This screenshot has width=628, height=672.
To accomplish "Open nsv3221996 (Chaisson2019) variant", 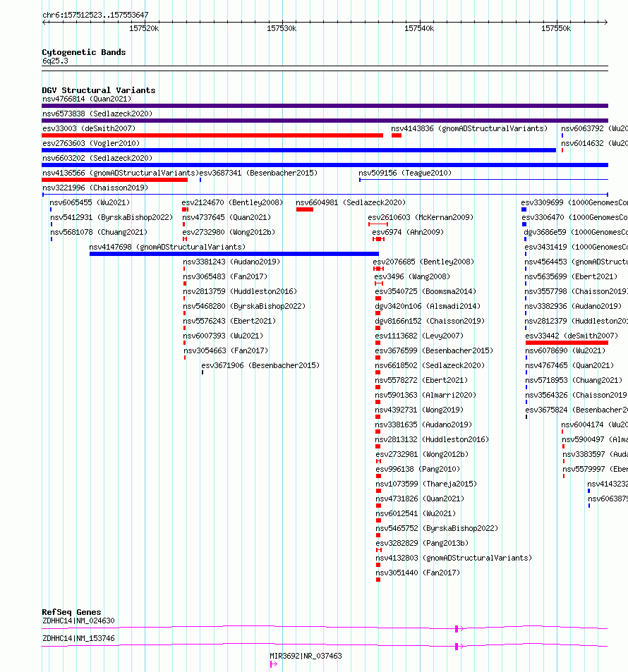I will point(95,188).
